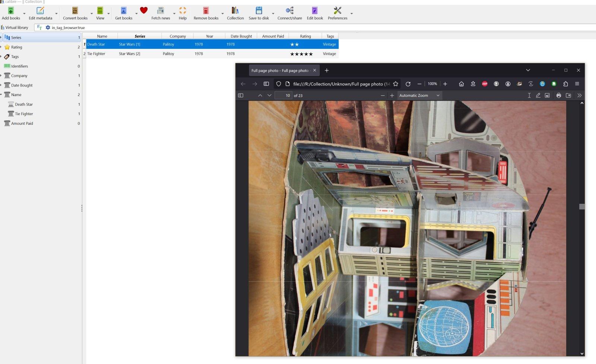Viewport: 596px width, 364px height.
Task: Click the browser address bar URL
Action: click(x=342, y=84)
